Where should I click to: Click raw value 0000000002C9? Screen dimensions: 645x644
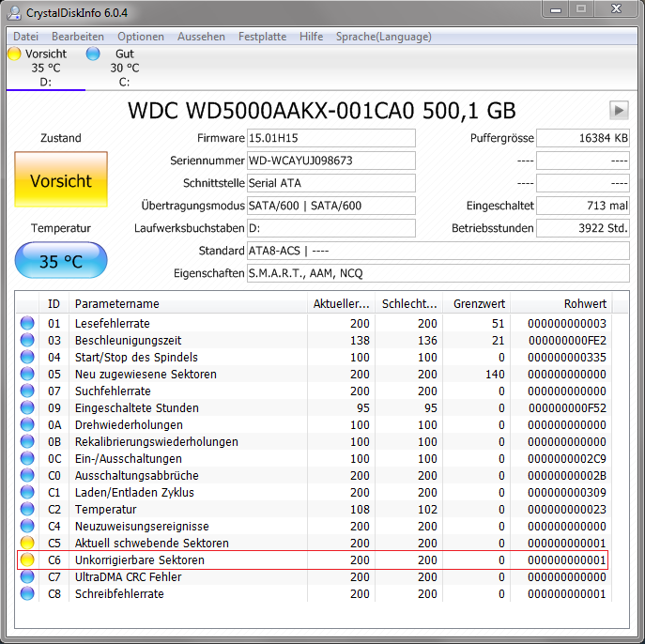(x=567, y=458)
